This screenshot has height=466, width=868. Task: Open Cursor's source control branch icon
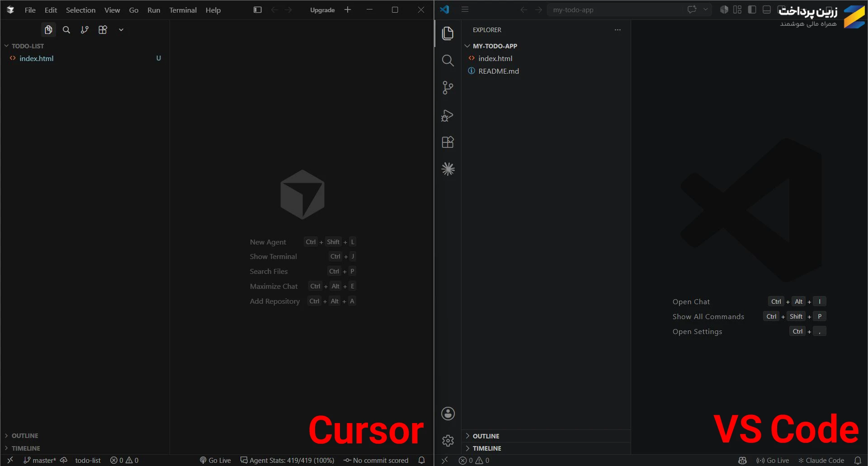click(x=85, y=30)
